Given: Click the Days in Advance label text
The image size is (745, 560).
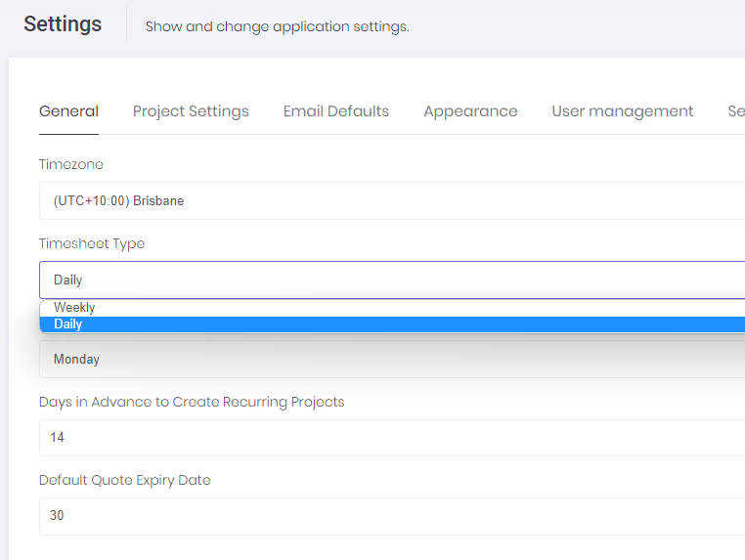Looking at the screenshot, I should [192, 402].
